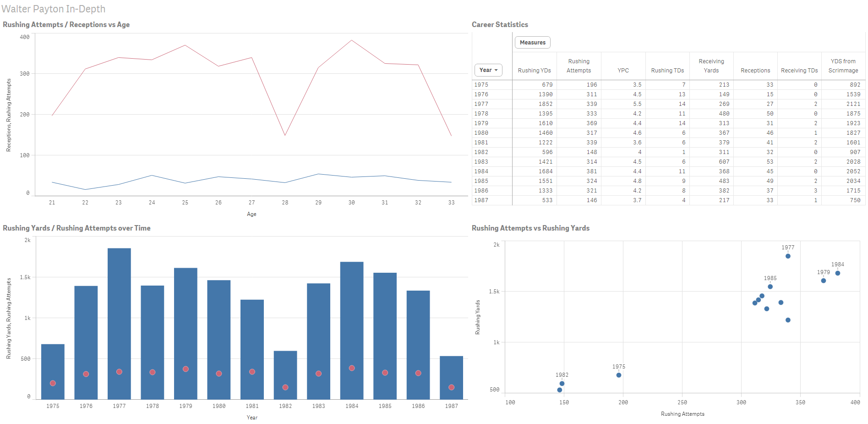The width and height of the screenshot is (868, 424).
Task: Click the 1975 scatter plot point
Action: (619, 375)
